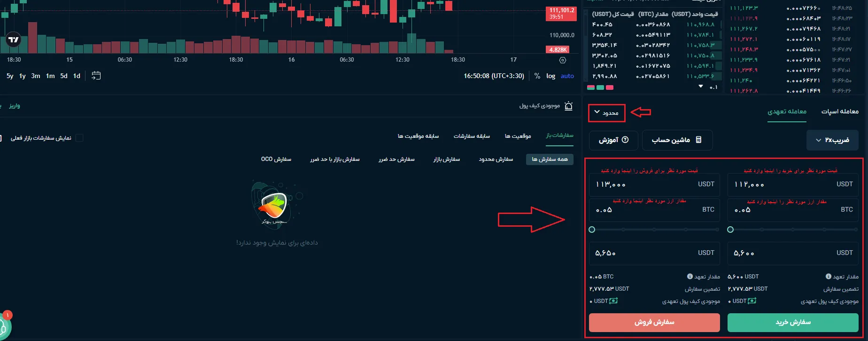This screenshot has height=341, width=868.
Task: Submit the green سفارش خرید button
Action: [x=793, y=323]
